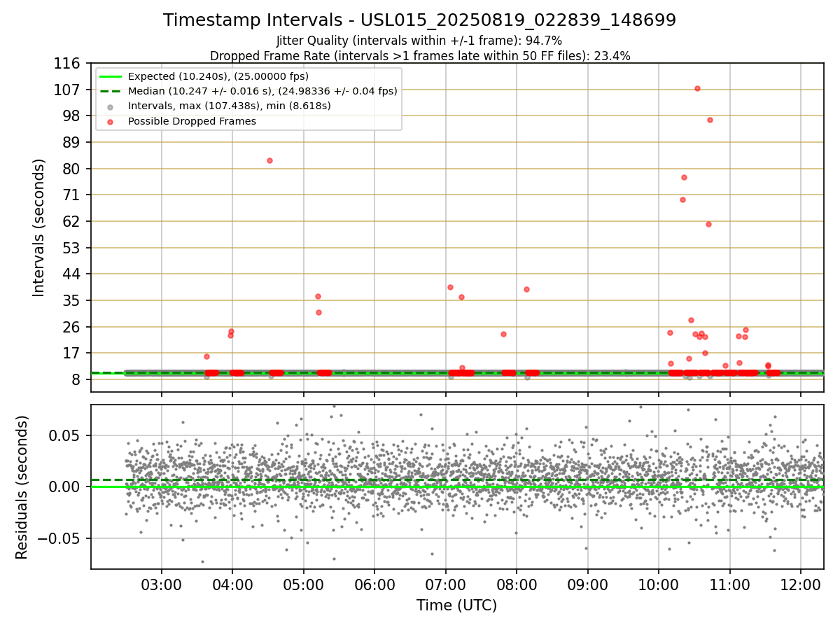Click legend text 'Intervals, max (107.438s), min (8.618s)'
This screenshot has height=630, width=840.
tap(230, 106)
